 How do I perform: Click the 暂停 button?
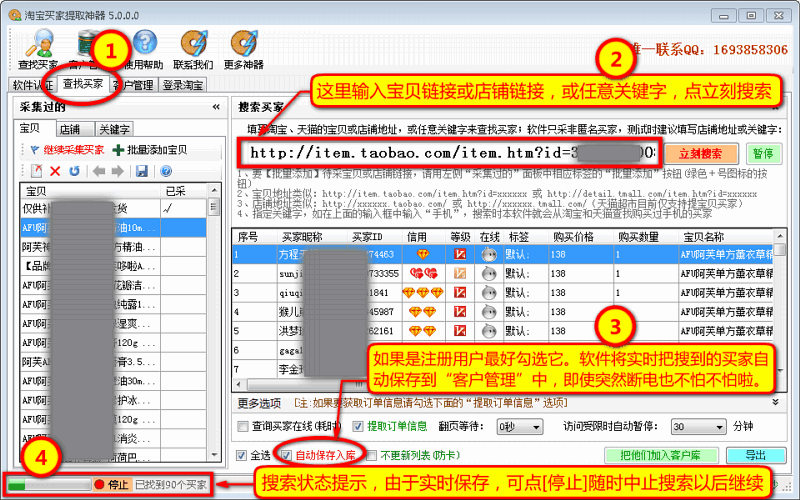[x=763, y=154]
